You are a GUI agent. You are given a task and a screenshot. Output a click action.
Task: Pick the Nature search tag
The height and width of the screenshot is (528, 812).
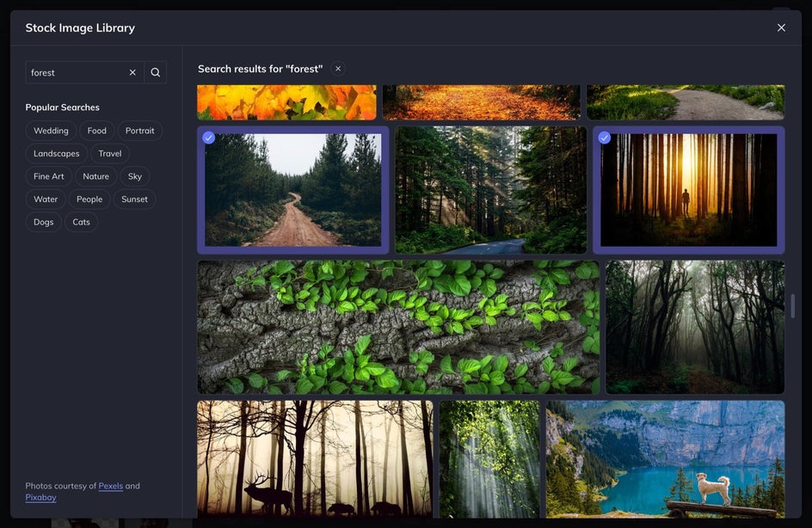click(x=95, y=176)
